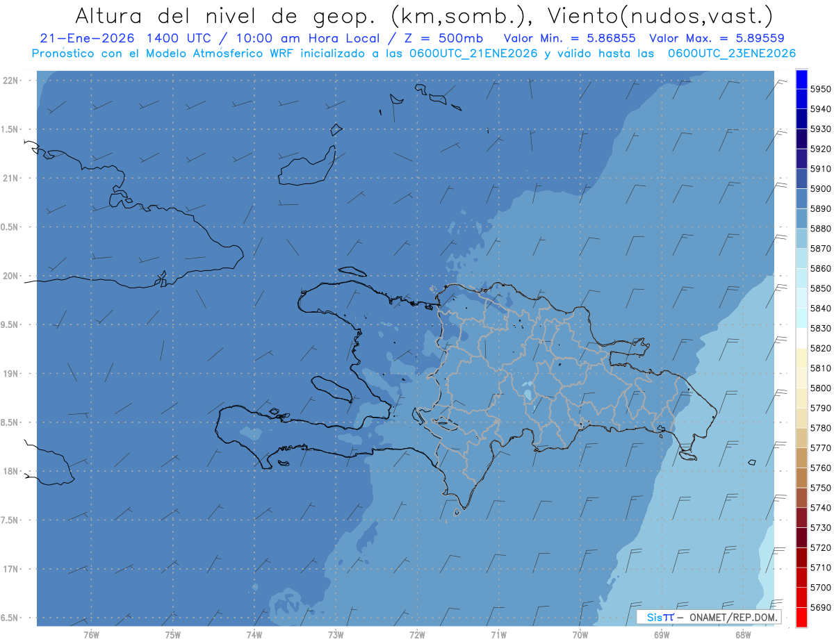Click the color scale label "5700"

point(820,588)
